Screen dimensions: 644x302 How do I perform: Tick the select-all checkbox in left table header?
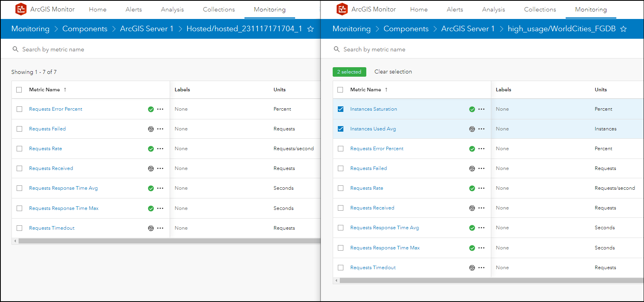(19, 90)
